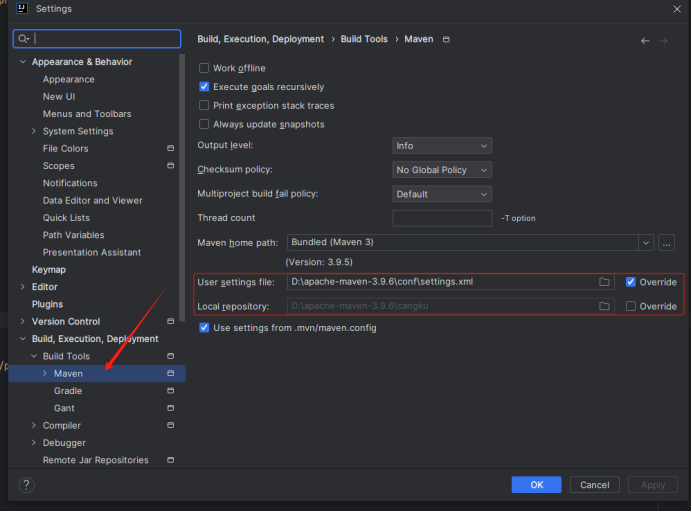
Task: Open the Plugins settings page
Action: coord(47,304)
